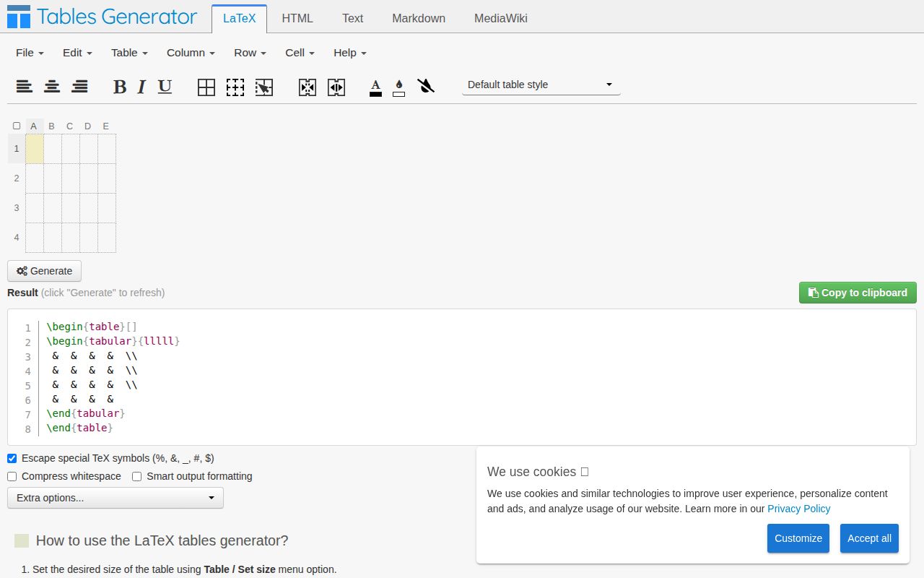Open the text color picker
This screenshot has height=578, width=924.
click(x=375, y=87)
